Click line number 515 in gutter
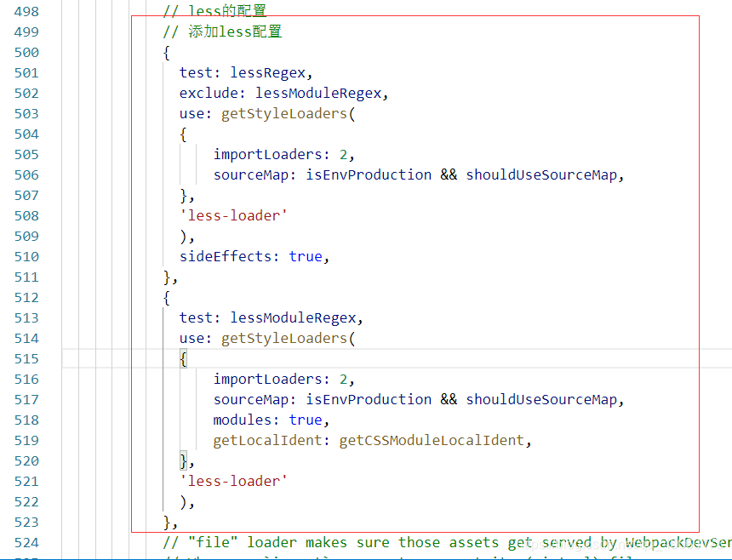This screenshot has height=560, width=732. (26, 358)
